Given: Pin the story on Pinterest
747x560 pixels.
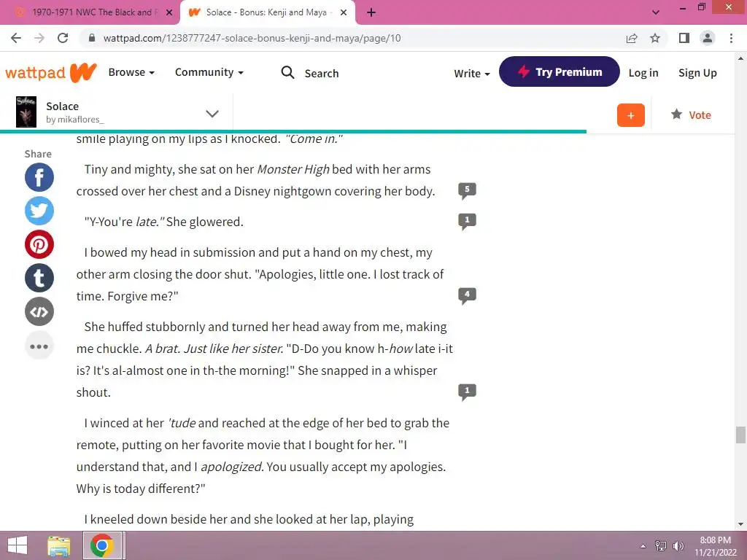Looking at the screenshot, I should [x=39, y=244].
